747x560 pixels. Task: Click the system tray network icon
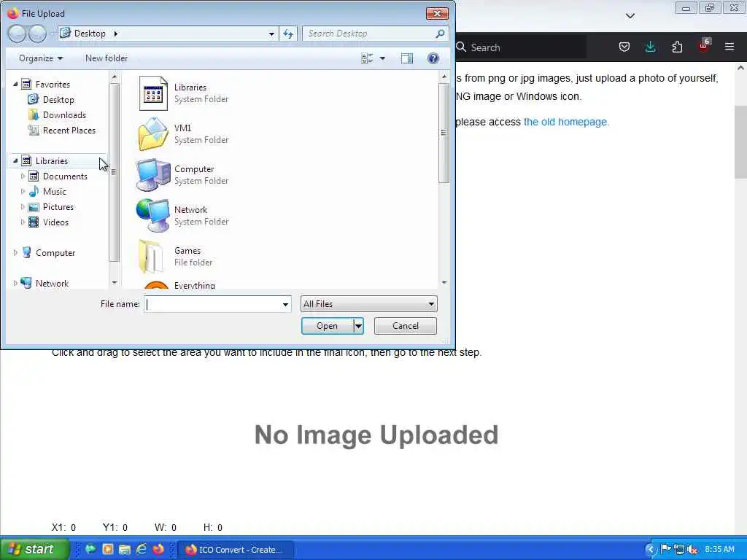tap(679, 550)
